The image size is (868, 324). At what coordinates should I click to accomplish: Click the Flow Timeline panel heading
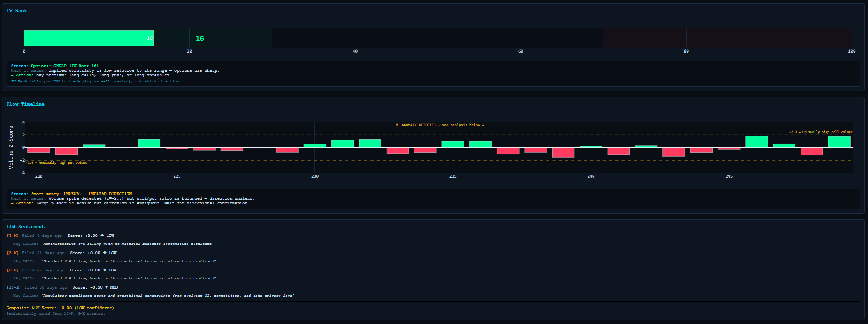pos(26,104)
